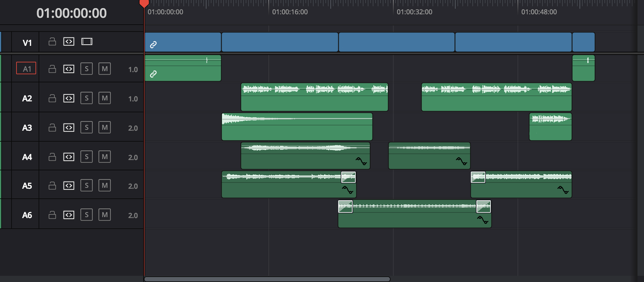Image resolution: width=644 pixels, height=282 pixels.
Task: Select the last short V1 clip
Action: point(584,42)
